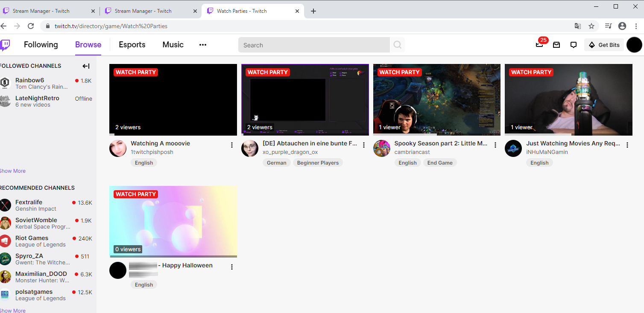The image size is (644, 313).
Task: Open the Esports tab
Action: pyautogui.click(x=132, y=45)
